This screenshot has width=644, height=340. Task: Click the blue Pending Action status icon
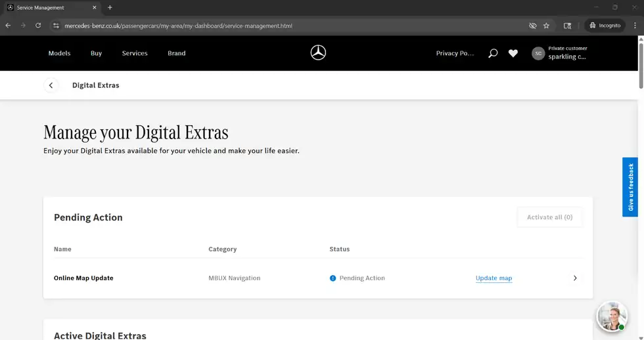coord(333,278)
